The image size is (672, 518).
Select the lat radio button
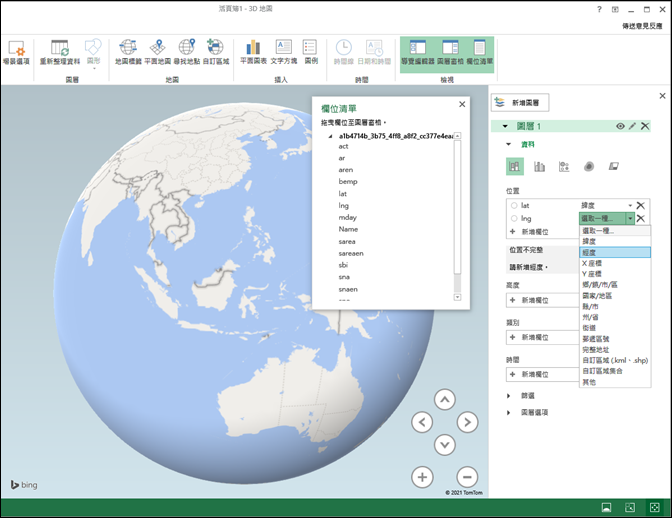[514, 206]
